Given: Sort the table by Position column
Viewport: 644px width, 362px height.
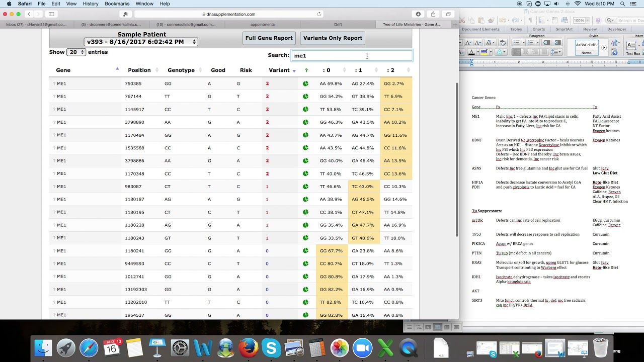Looking at the screenshot, I should (142, 70).
